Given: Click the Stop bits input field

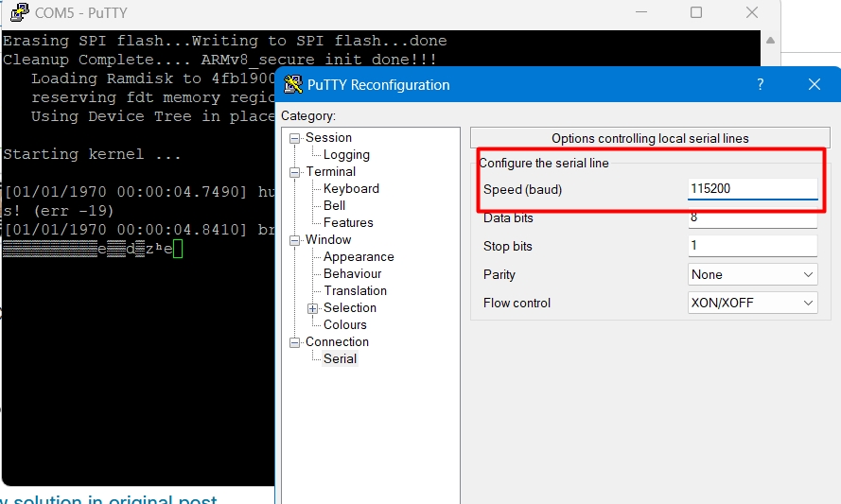Looking at the screenshot, I should pos(752,246).
